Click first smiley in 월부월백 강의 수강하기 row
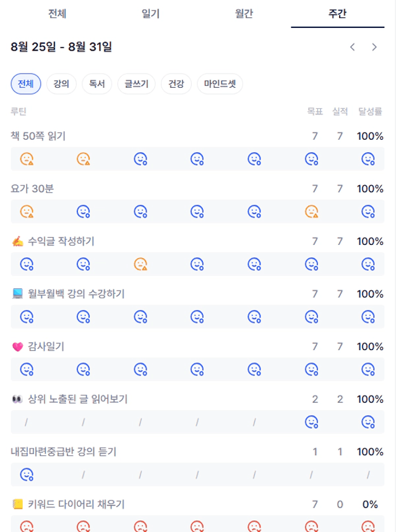Image resolution: width=396 pixels, height=532 pixels. click(27, 317)
